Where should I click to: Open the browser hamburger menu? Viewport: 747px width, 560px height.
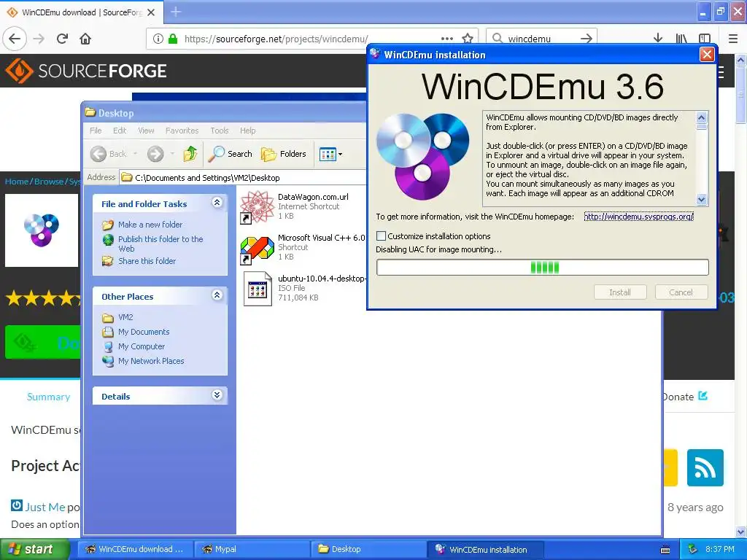tap(732, 39)
